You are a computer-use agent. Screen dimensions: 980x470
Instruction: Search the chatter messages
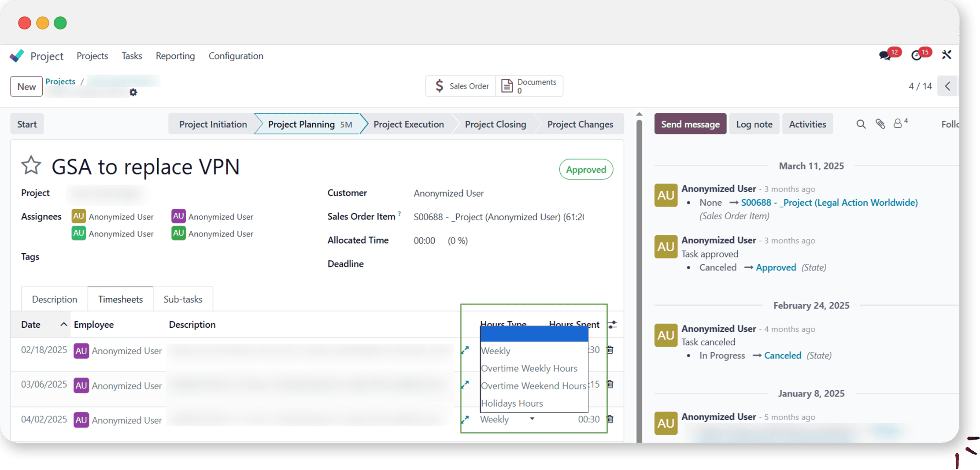861,124
